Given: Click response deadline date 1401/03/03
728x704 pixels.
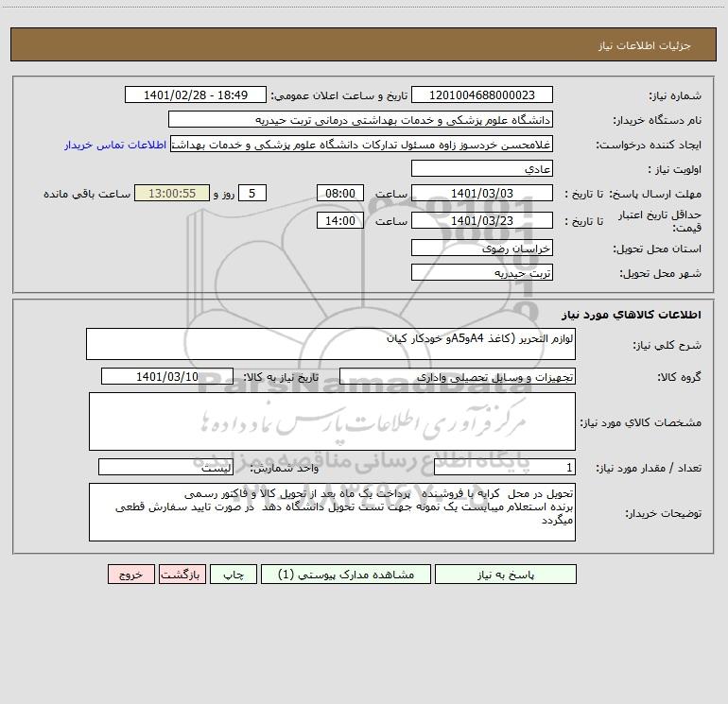Looking at the screenshot, I should [x=482, y=193].
